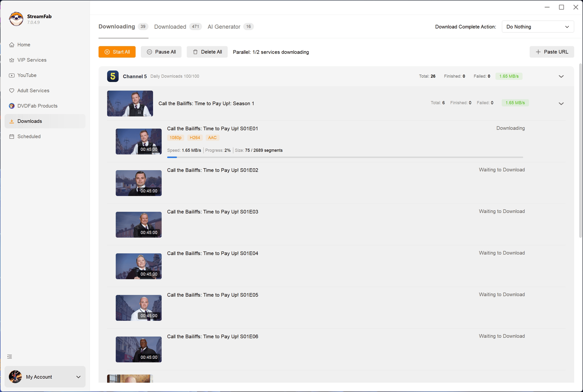This screenshot has width=583, height=392.
Task: Click the Season 1 series title
Action: tap(206, 103)
